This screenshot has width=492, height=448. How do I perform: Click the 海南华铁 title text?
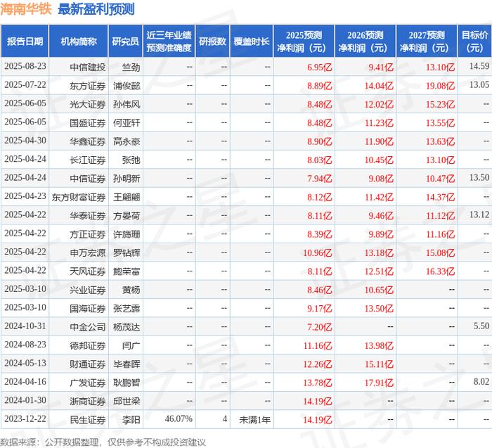pos(26,8)
